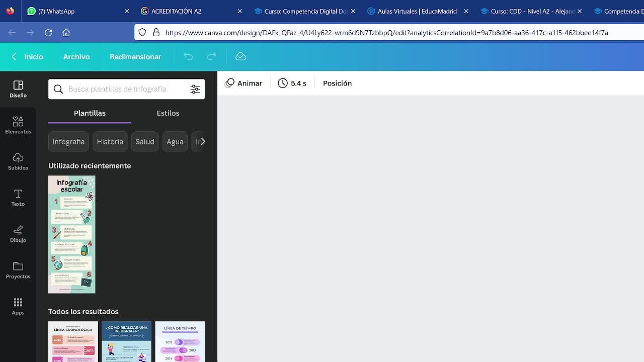Switch to Aulas Virtuales EducaMadrid tab
Screen dimensions: 644x362
coord(418,11)
